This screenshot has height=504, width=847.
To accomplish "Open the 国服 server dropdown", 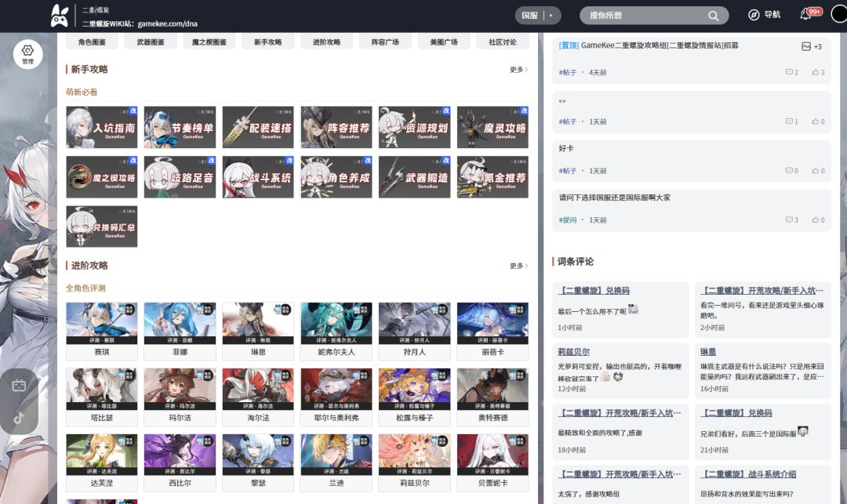I will pos(537,15).
